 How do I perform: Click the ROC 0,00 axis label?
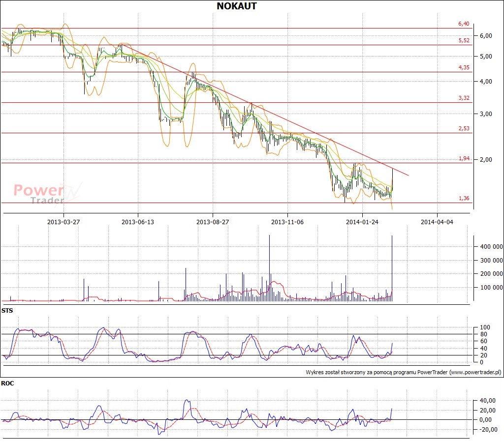coord(485,420)
